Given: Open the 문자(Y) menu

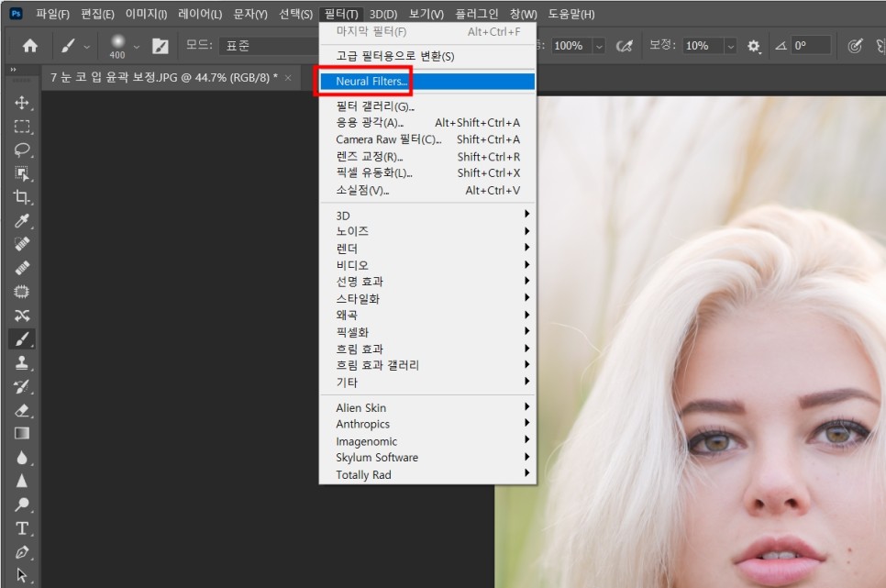Looking at the screenshot, I should tap(250, 14).
